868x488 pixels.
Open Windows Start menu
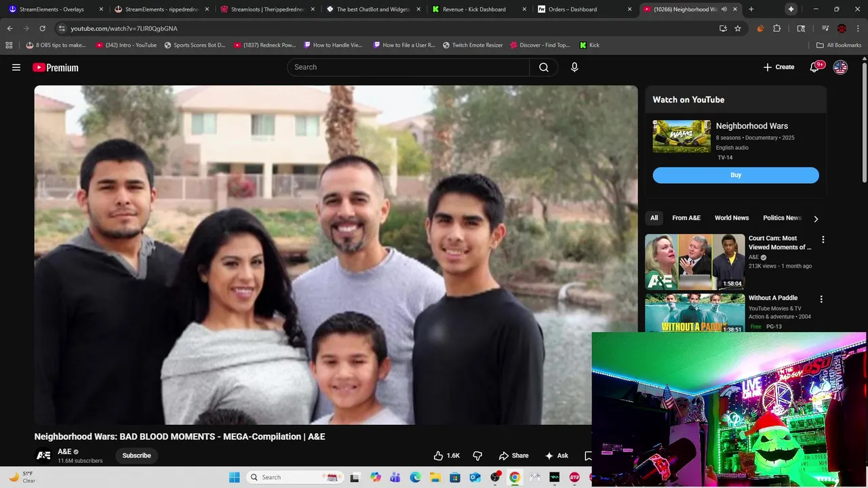pyautogui.click(x=234, y=477)
